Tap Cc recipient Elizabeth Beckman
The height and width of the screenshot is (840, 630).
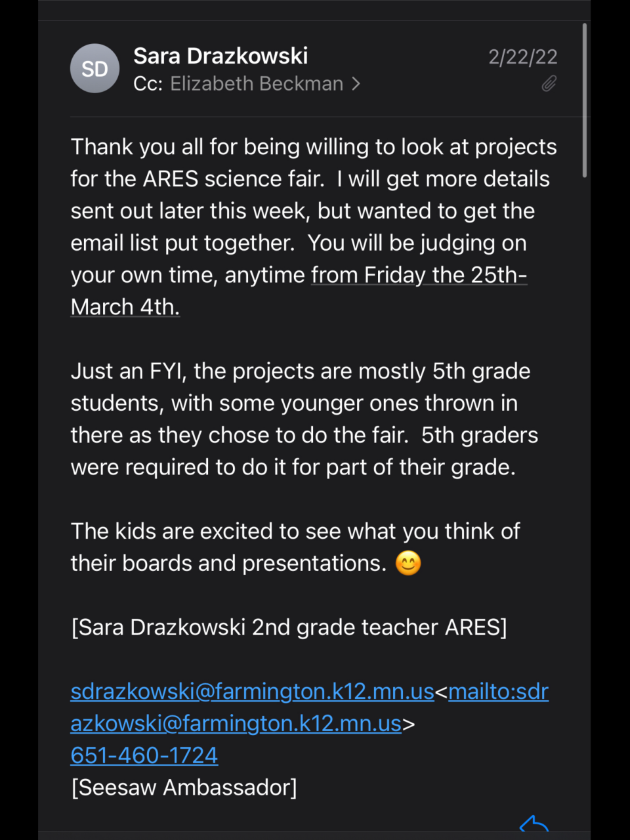257,84
